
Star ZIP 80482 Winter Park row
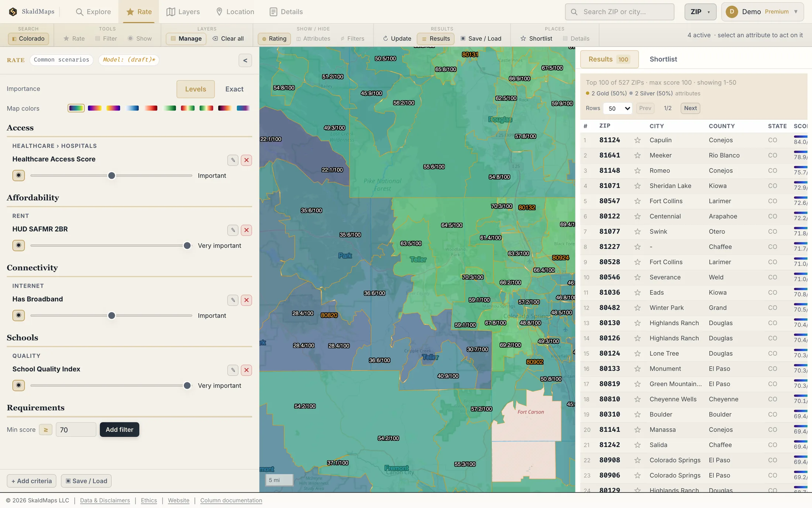tap(637, 308)
